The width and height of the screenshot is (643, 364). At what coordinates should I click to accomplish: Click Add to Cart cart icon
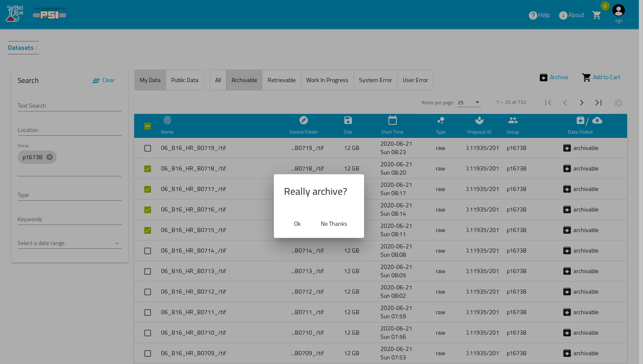pos(586,77)
